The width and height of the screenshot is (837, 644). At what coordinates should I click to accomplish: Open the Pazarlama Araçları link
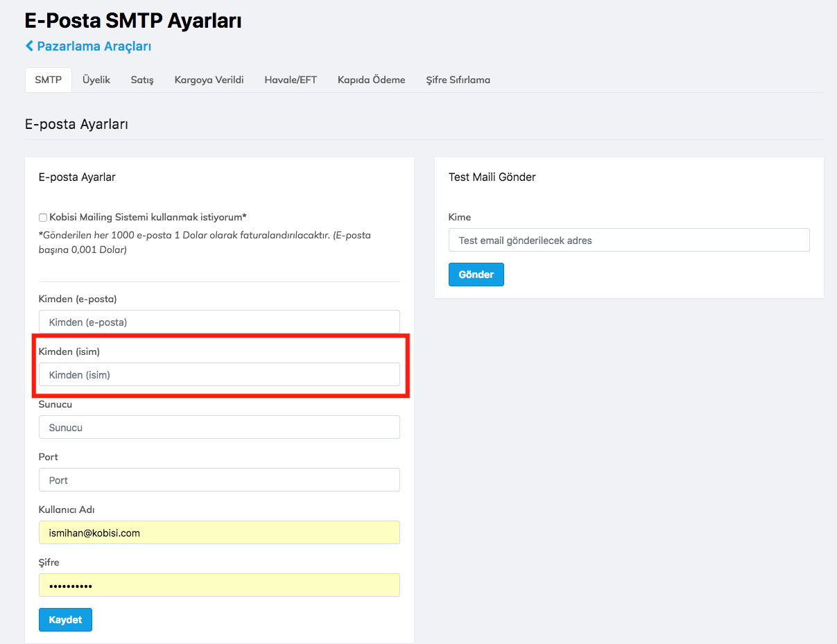pos(94,46)
